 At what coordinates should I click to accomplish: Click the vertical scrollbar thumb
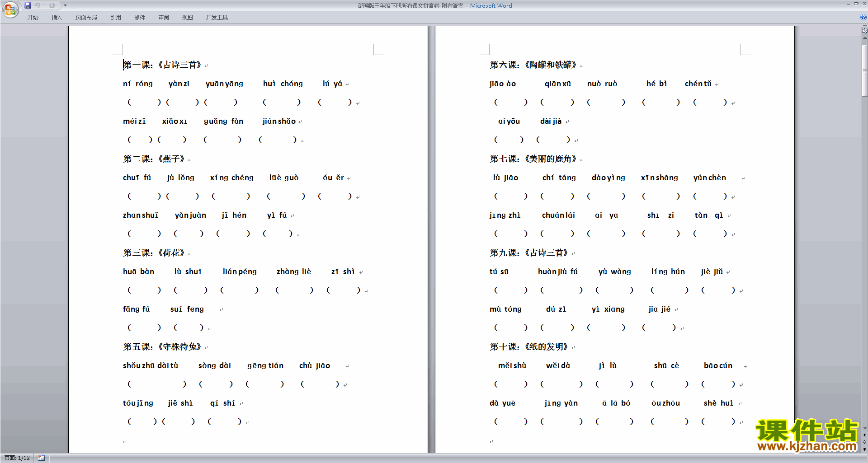point(864,70)
